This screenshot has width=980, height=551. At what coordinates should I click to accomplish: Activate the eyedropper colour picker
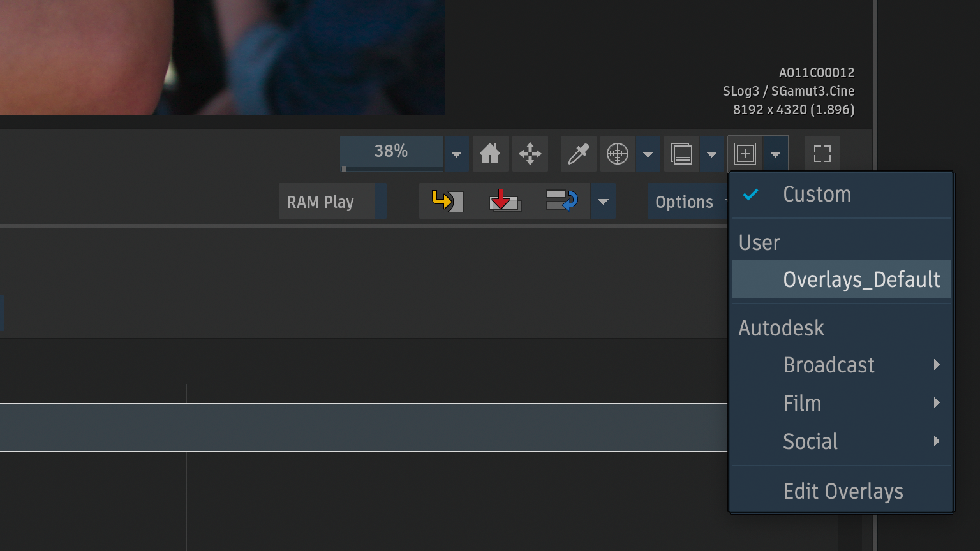coord(578,154)
